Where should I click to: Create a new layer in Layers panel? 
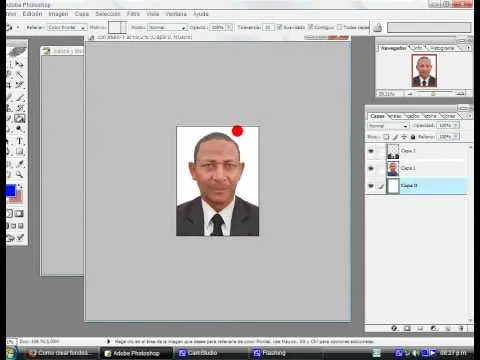coord(448,328)
